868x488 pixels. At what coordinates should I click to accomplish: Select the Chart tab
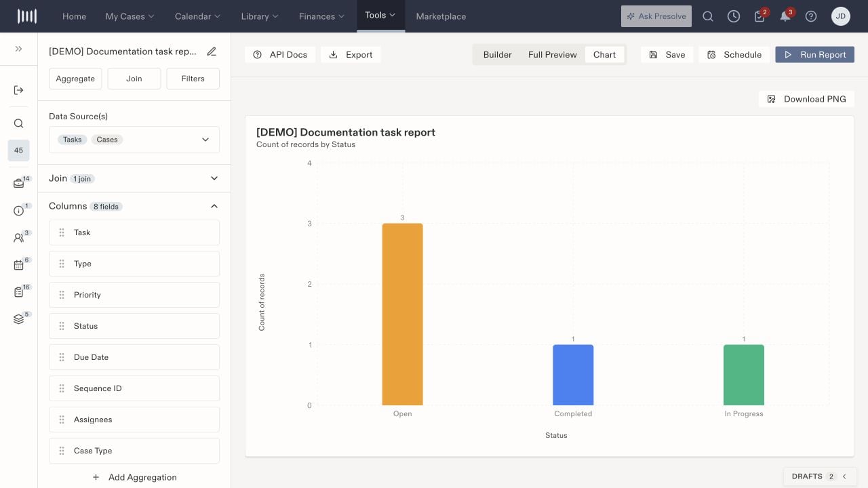pyautogui.click(x=605, y=55)
